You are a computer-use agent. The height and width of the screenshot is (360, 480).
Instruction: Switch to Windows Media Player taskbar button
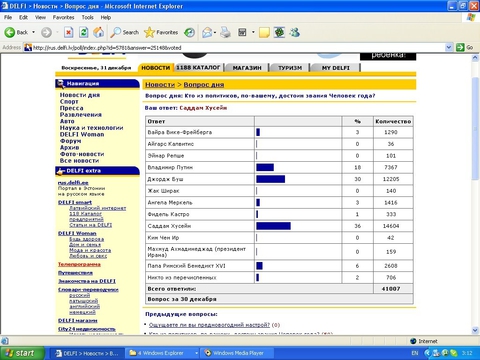pos(238,353)
